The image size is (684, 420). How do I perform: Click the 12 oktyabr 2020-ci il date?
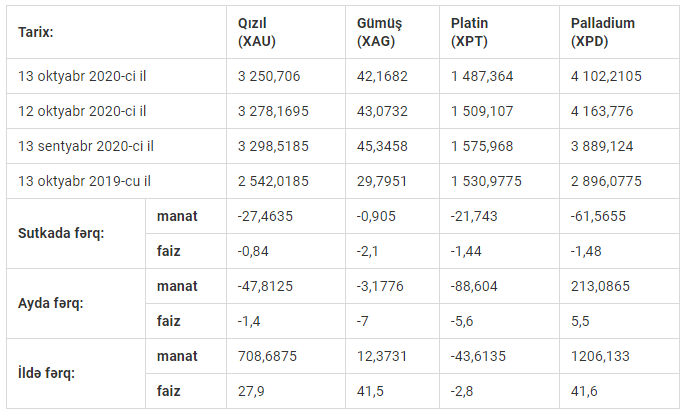pyautogui.click(x=83, y=111)
